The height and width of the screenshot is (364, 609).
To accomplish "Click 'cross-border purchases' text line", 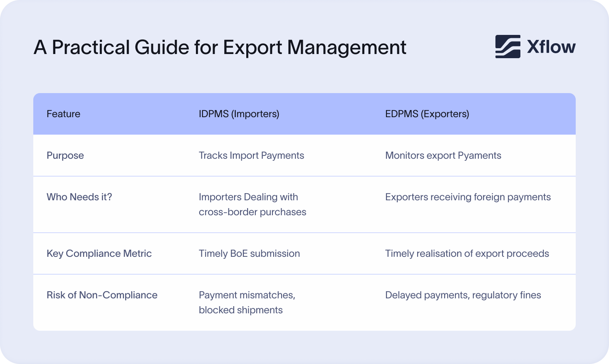I will pos(252,212).
